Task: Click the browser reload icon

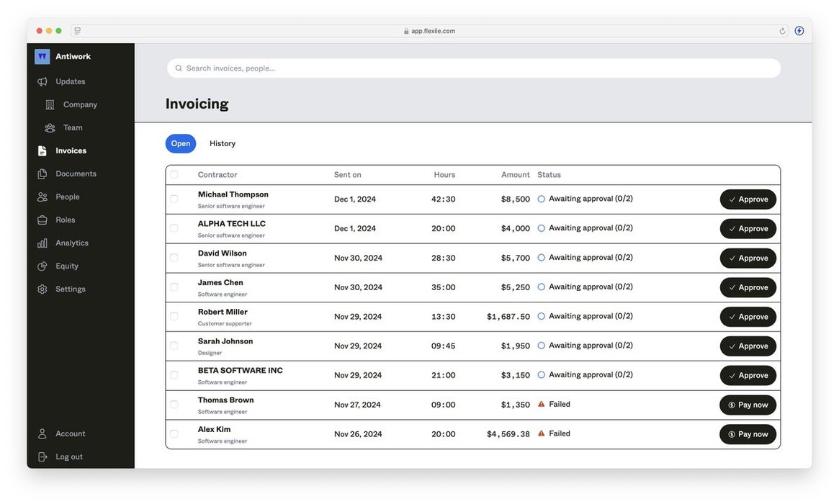Action: 782,31
